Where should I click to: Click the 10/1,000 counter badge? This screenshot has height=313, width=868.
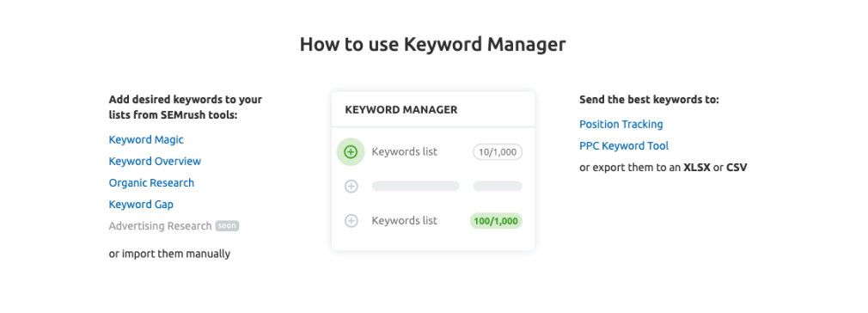coord(498,152)
